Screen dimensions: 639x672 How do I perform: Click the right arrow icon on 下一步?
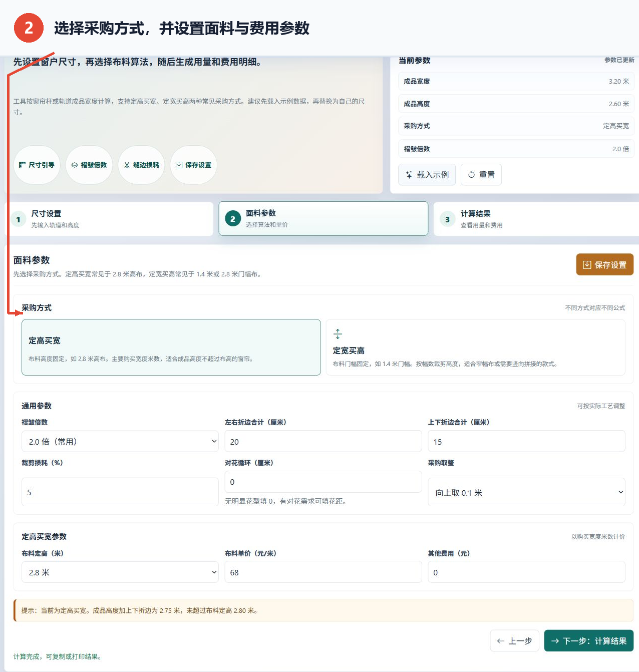click(x=555, y=641)
